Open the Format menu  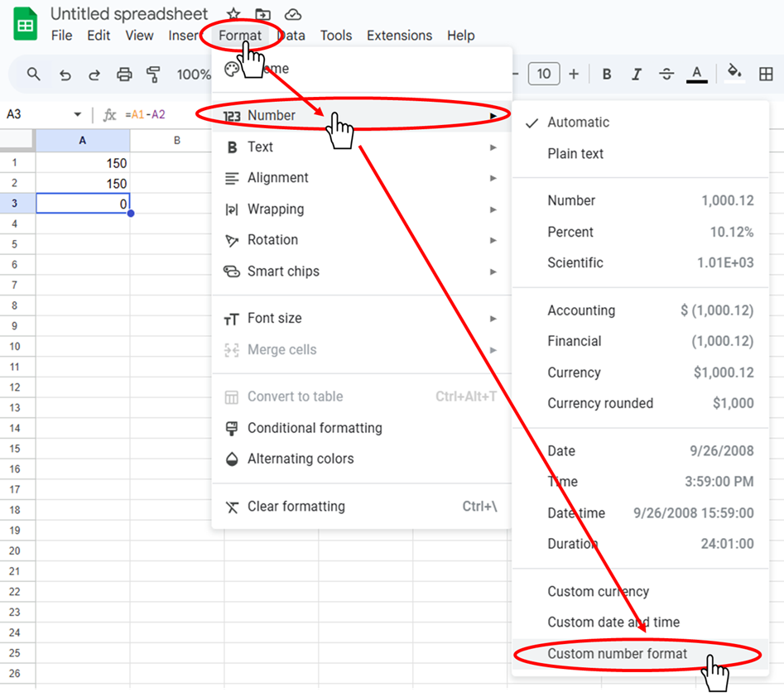(240, 36)
